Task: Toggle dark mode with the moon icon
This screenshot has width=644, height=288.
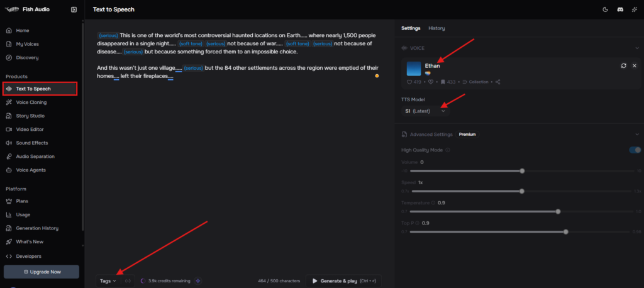Action: point(605,9)
